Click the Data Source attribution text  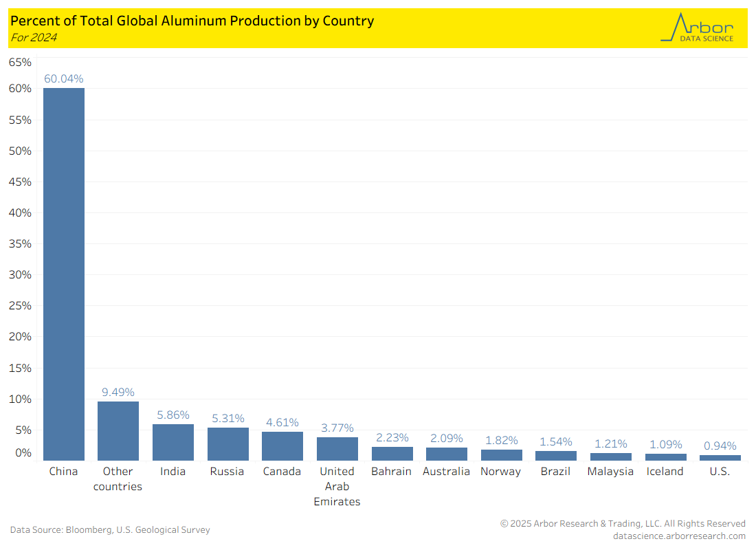(x=110, y=529)
